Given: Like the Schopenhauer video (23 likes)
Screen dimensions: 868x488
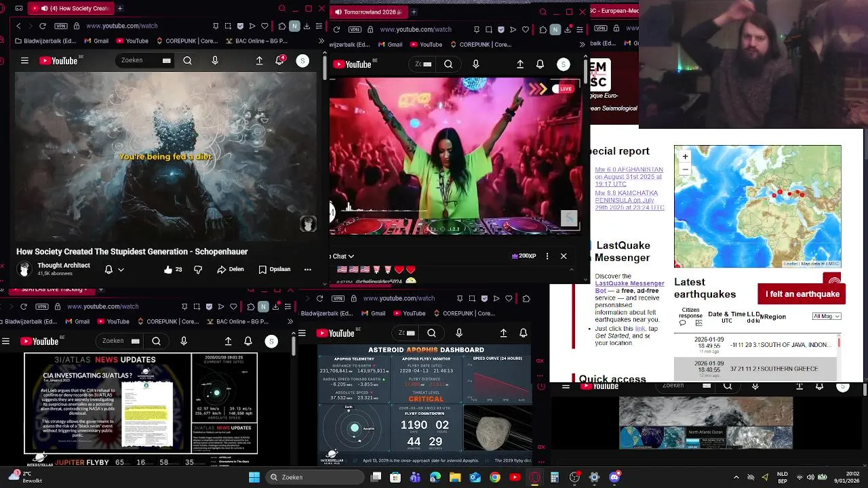Looking at the screenshot, I should (173, 269).
